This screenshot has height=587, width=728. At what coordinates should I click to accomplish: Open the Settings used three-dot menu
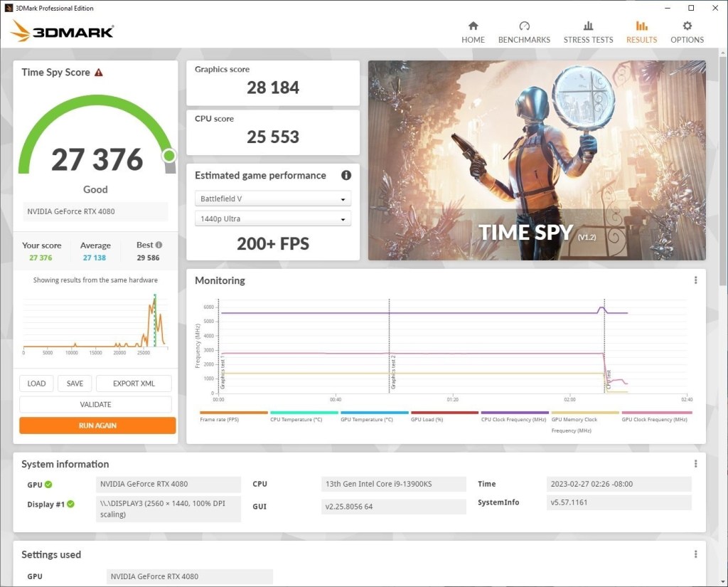[695, 554]
